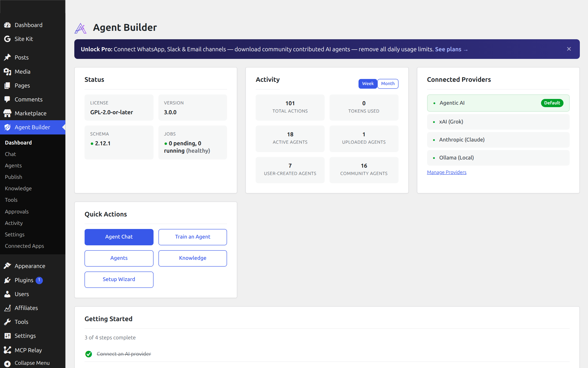588x368 pixels.
Task: Click the green Default badge
Action: click(x=552, y=103)
